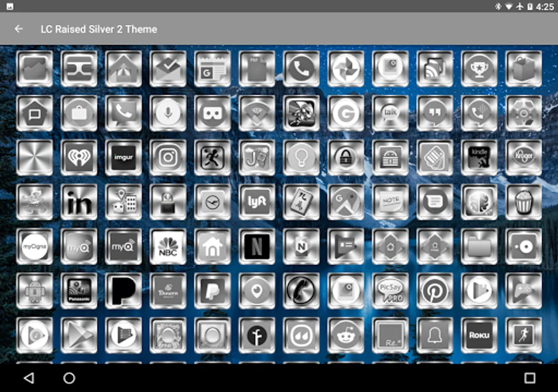The height and width of the screenshot is (392, 558).
Task: Select the Google G icon
Action: tap(346, 113)
